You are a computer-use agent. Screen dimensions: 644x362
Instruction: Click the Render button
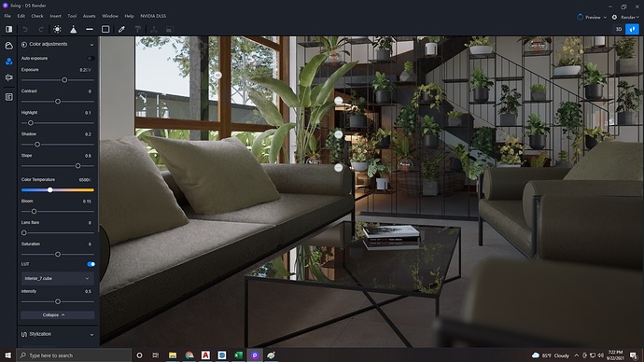tap(626, 17)
